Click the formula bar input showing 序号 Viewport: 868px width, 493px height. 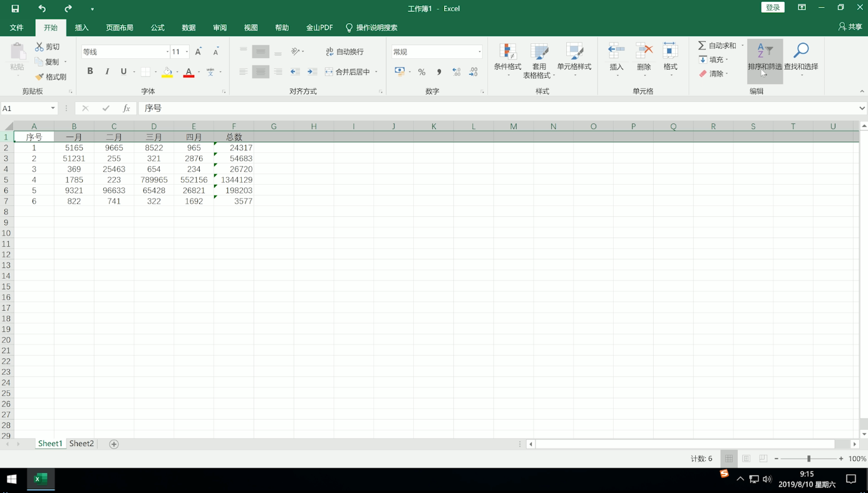click(498, 108)
